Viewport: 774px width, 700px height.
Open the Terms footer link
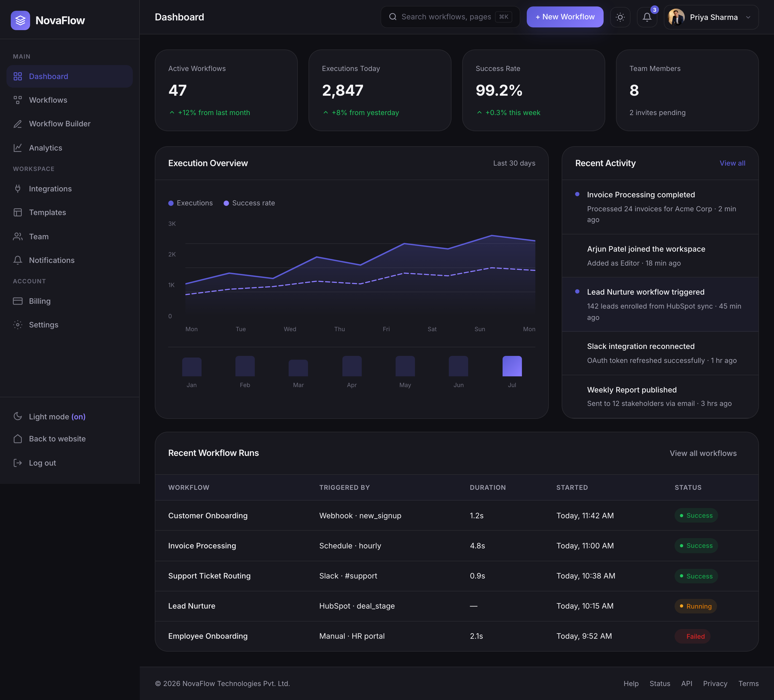(748, 684)
